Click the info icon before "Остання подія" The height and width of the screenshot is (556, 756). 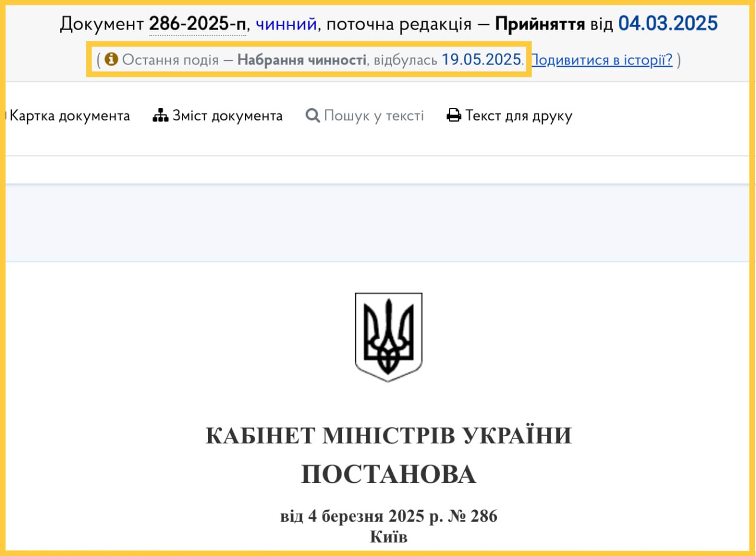111,59
